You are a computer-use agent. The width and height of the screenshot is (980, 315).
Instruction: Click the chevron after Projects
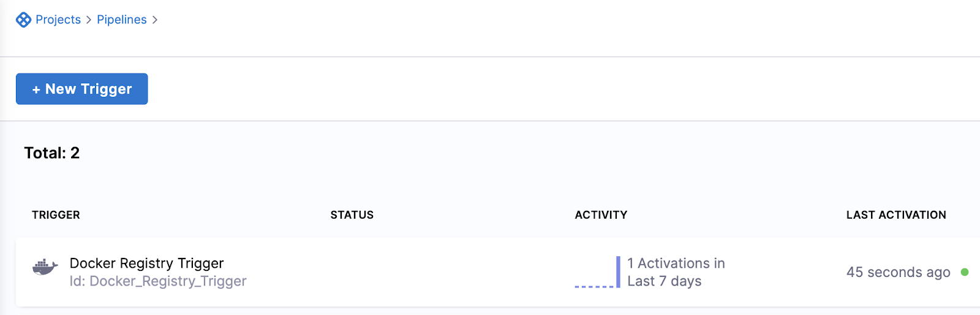[x=89, y=20]
